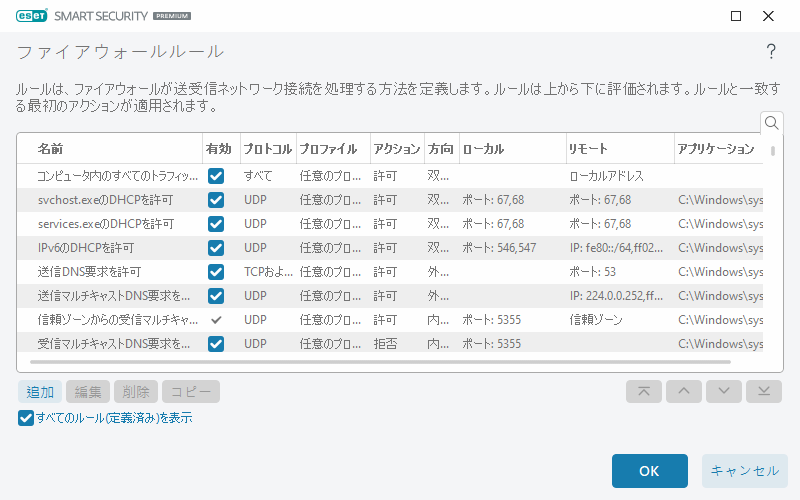Confirm with the OK button
The image size is (800, 500).
click(x=649, y=470)
